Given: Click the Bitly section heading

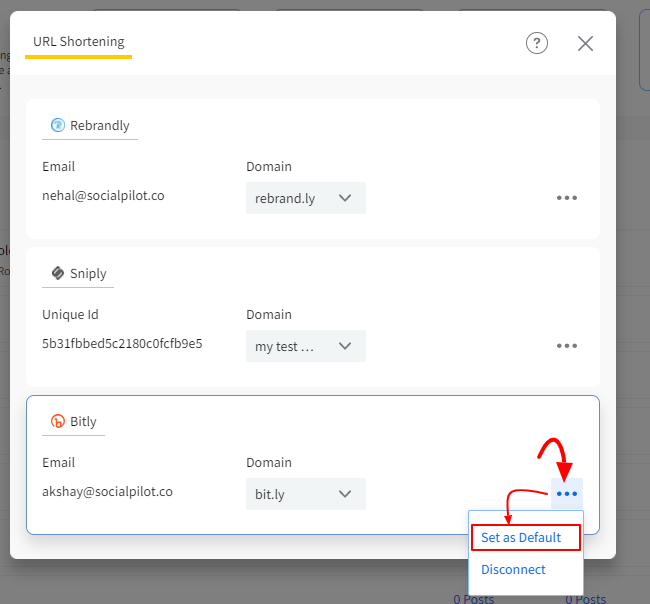Looking at the screenshot, I should pyautogui.click(x=83, y=421).
